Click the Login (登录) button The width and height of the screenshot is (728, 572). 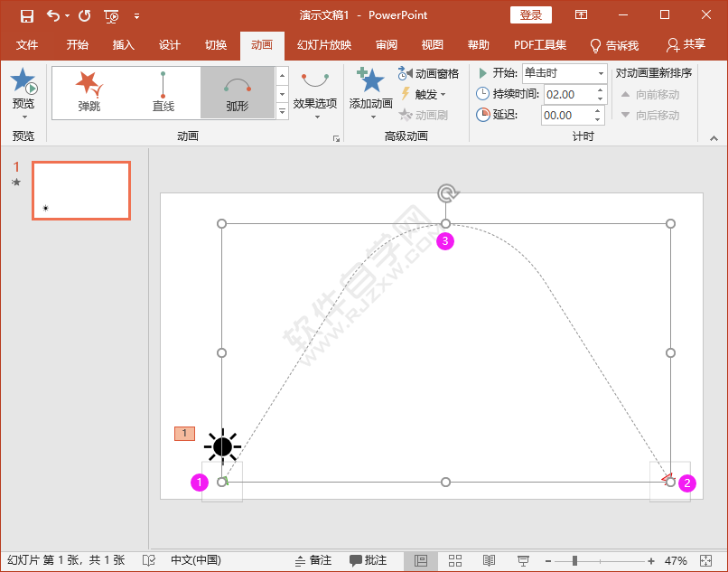click(531, 15)
